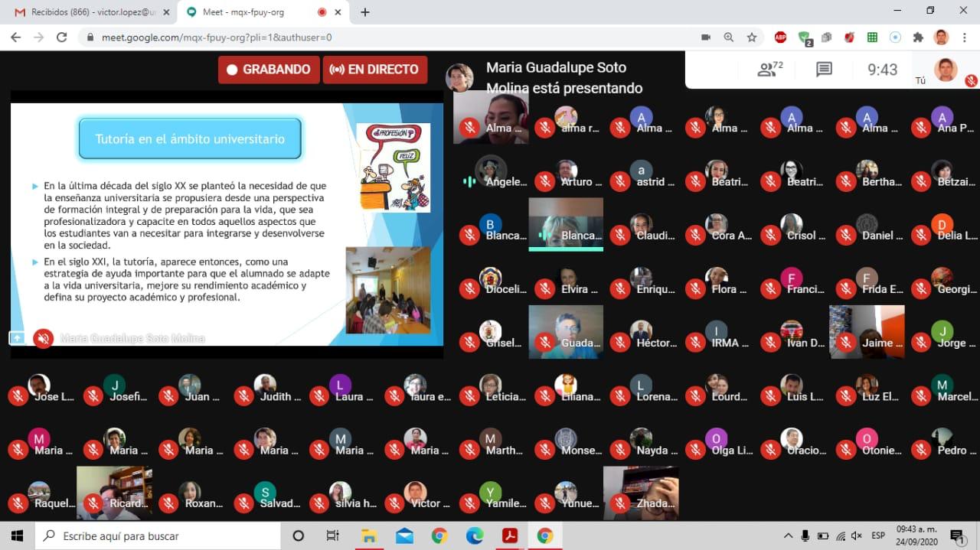Open the Chrome three-dot menu

[964, 37]
